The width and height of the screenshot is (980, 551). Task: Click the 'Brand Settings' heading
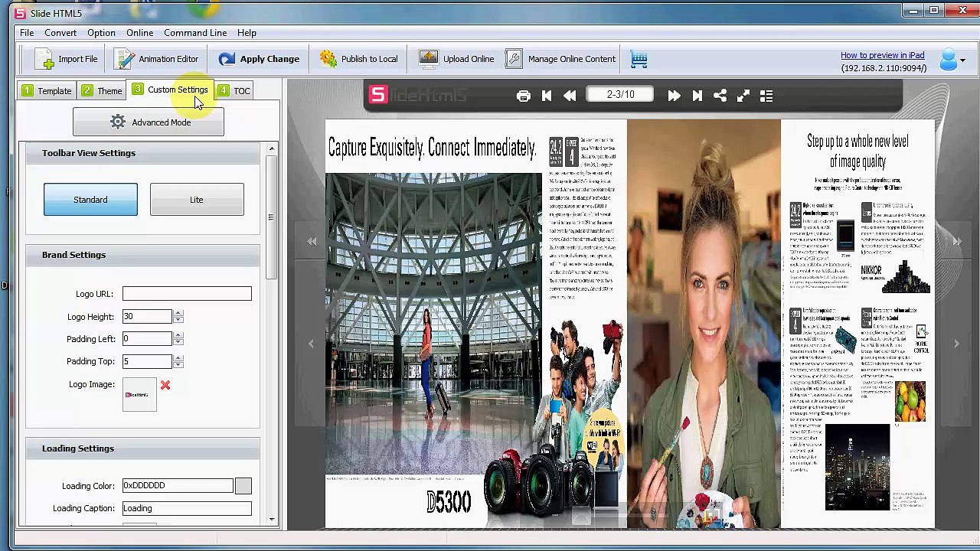[73, 255]
